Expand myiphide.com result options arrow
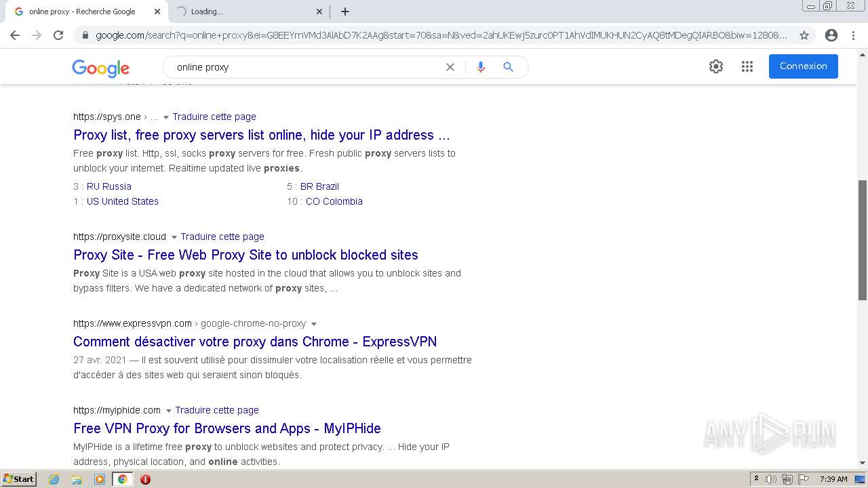This screenshot has width=868, height=488. click(169, 411)
